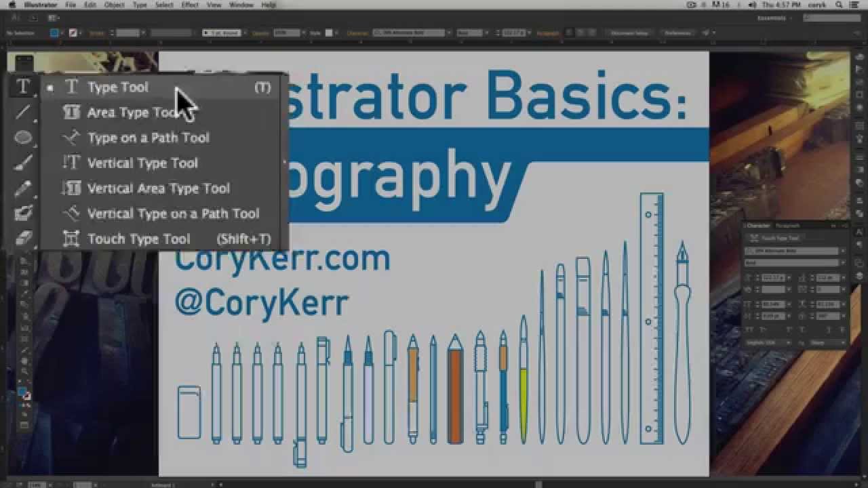Viewport: 868px width, 488px height.
Task: Open the Apple menu
Action: coord(12,5)
